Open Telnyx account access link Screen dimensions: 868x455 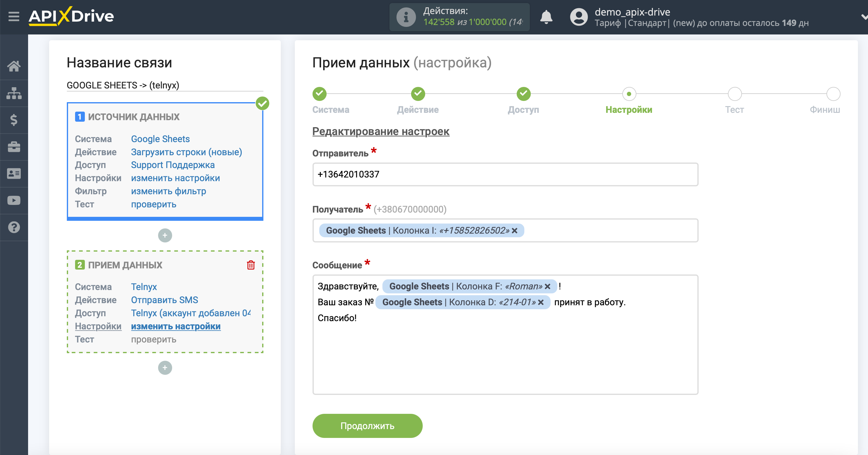(x=191, y=313)
